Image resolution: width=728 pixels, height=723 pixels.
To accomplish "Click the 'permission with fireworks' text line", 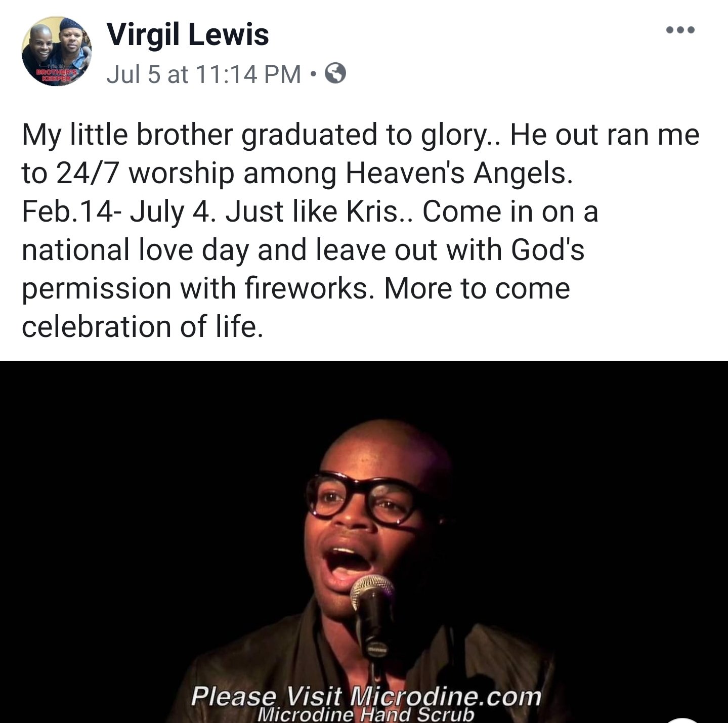I will pyautogui.click(x=199, y=289).
